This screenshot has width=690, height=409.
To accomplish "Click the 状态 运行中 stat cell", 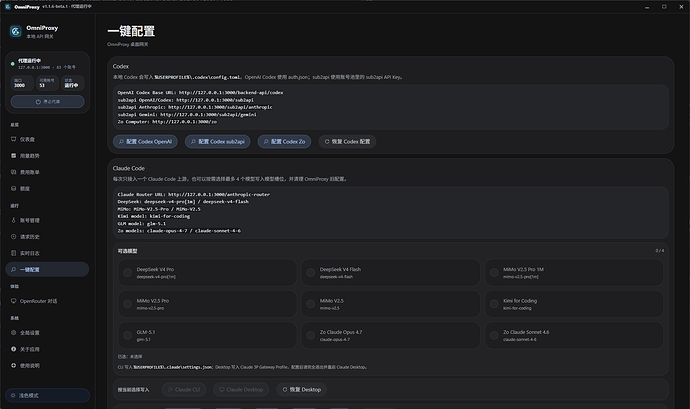I will point(73,83).
